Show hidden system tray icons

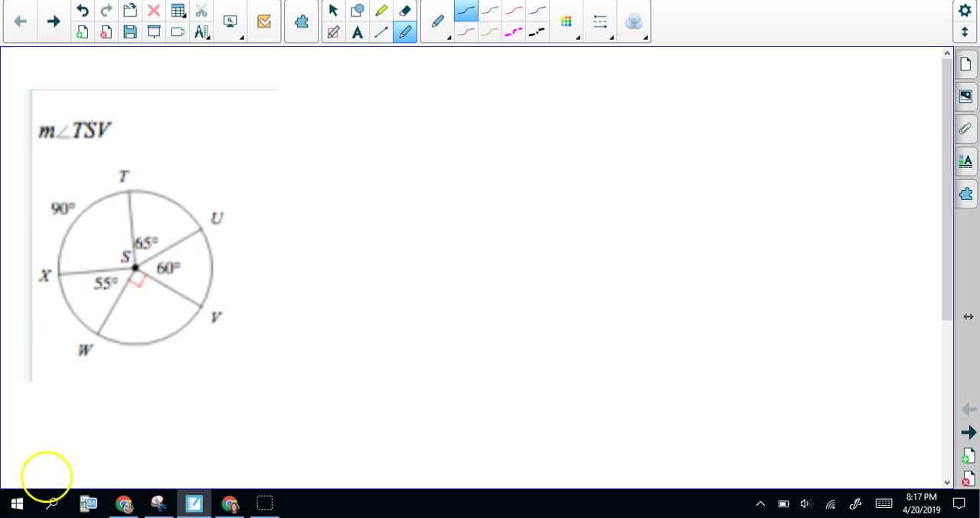point(760,503)
